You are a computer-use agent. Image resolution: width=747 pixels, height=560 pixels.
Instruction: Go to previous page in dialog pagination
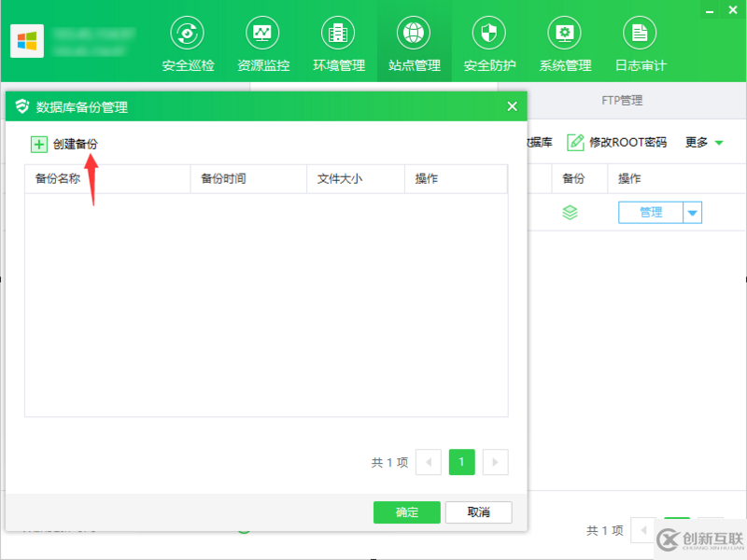coord(429,462)
